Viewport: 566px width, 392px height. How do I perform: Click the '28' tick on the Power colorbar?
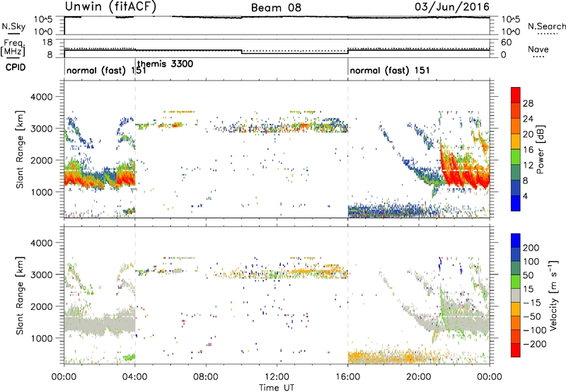coord(528,103)
